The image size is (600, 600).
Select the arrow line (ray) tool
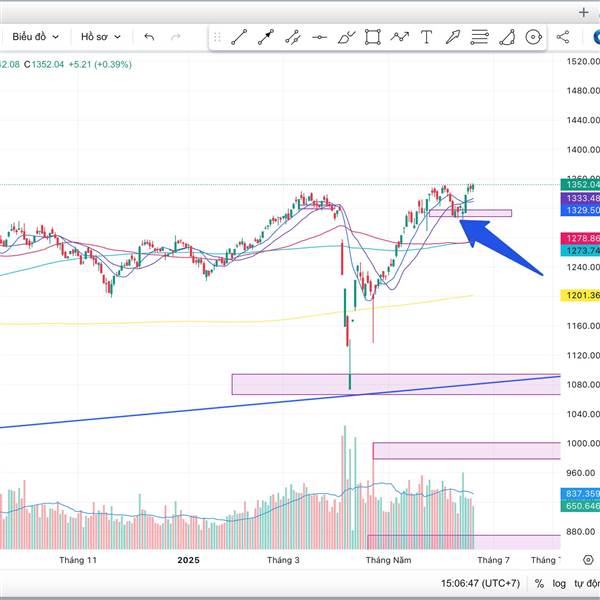266,37
